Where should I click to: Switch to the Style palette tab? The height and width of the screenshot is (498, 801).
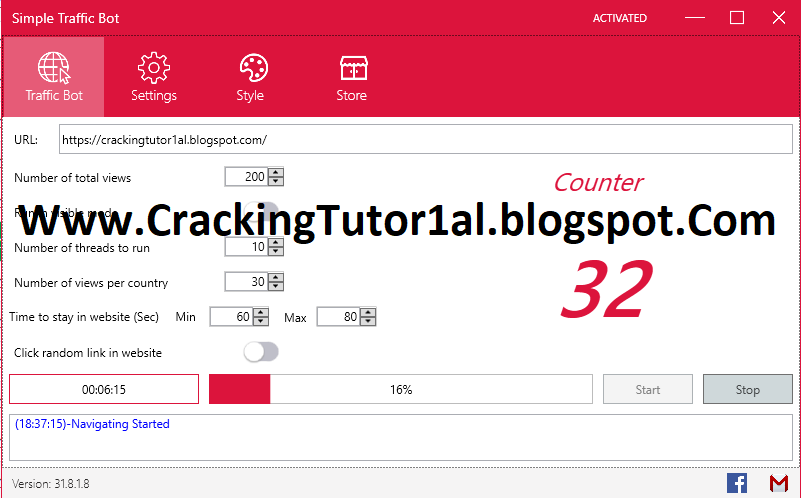click(253, 77)
